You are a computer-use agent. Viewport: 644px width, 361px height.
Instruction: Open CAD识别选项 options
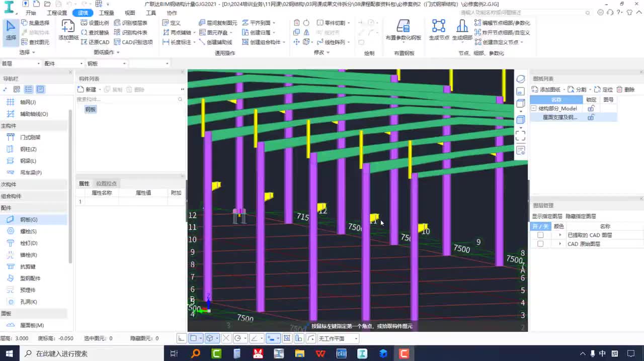(133, 42)
